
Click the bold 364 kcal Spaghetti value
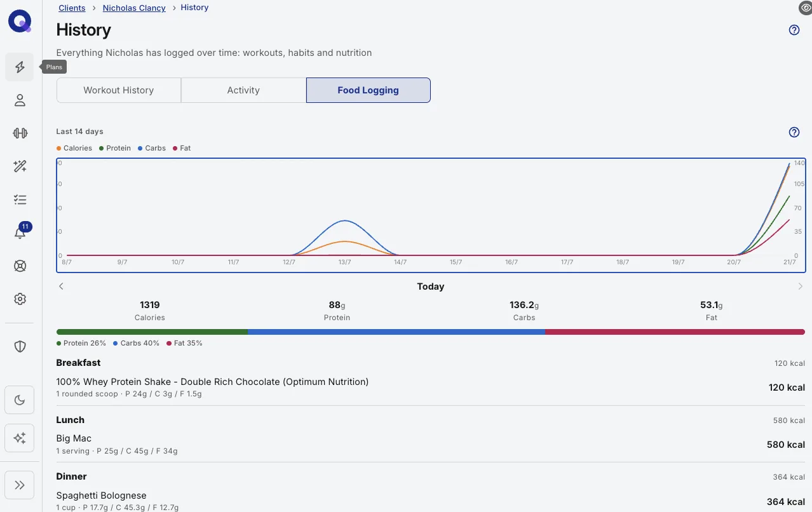click(x=786, y=502)
